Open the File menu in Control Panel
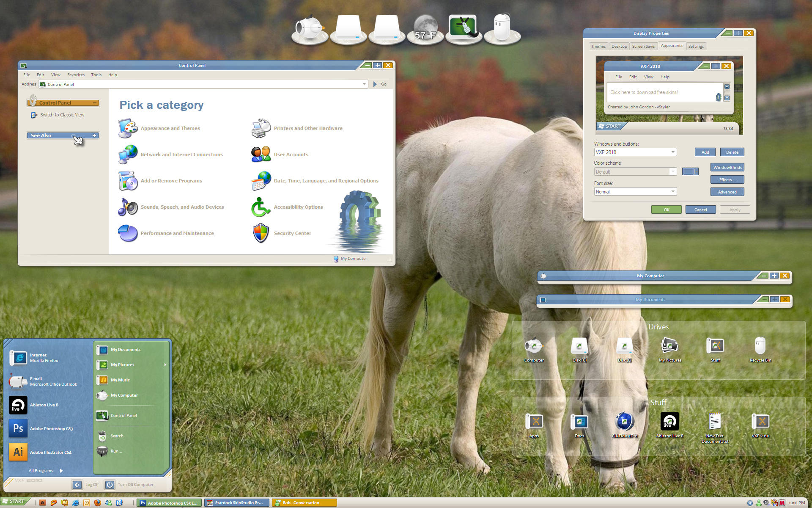 pyautogui.click(x=27, y=75)
